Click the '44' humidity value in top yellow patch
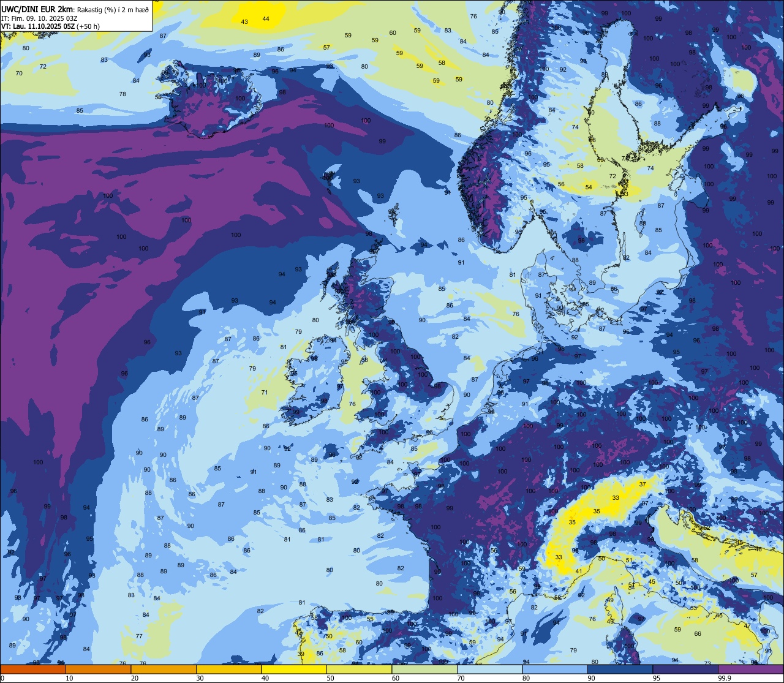The width and height of the screenshot is (784, 683). [x=266, y=19]
